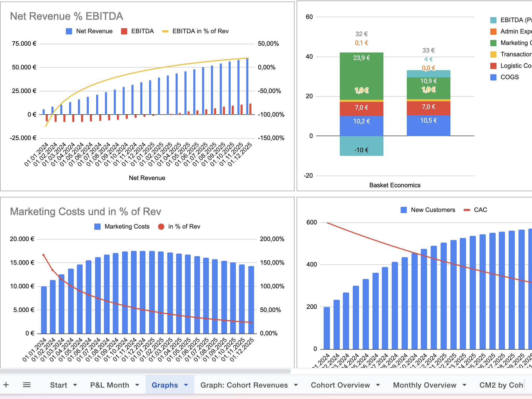Click the Net Revenue legend swatch
Screen dimensions: 532x399
69,31
